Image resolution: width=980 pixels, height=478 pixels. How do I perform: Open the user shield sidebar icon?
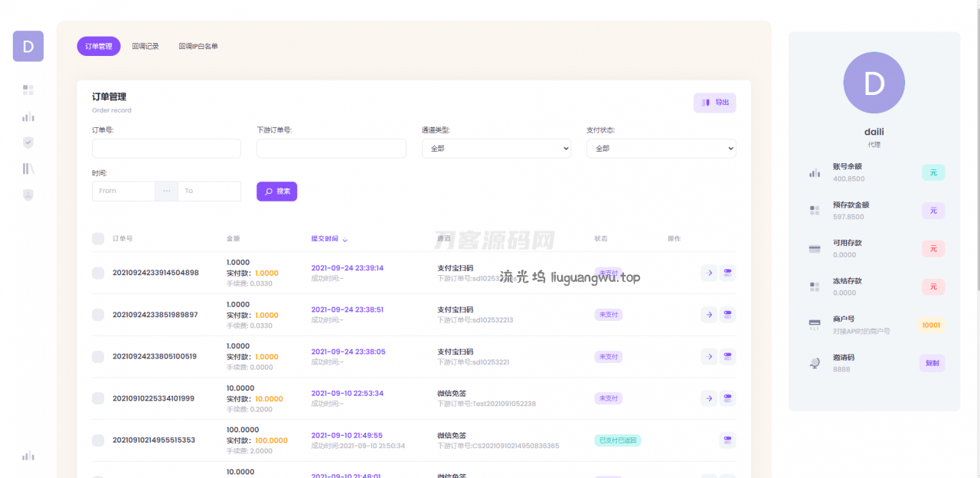[x=28, y=195]
